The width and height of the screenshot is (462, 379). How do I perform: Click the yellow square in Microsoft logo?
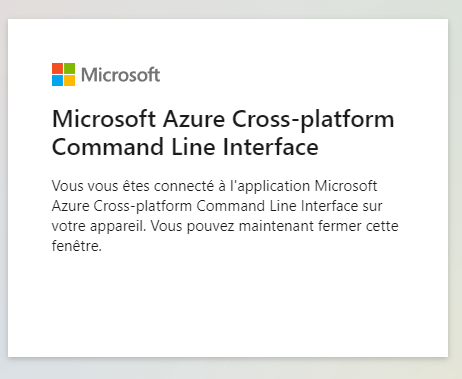coord(69,80)
